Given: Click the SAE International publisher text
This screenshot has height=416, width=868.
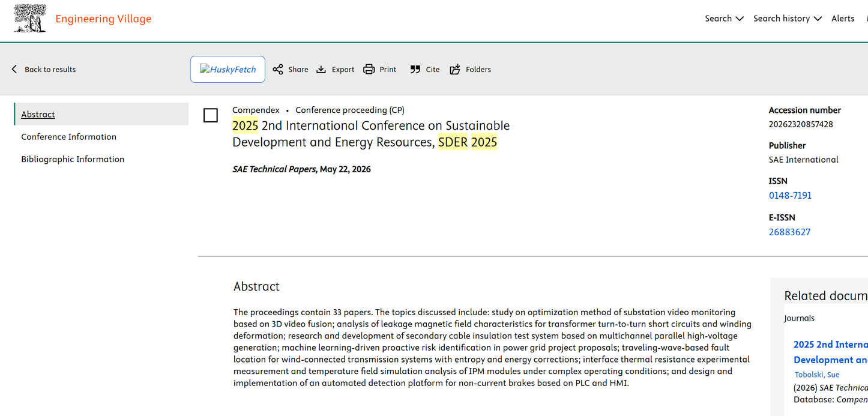Looking at the screenshot, I should (804, 160).
